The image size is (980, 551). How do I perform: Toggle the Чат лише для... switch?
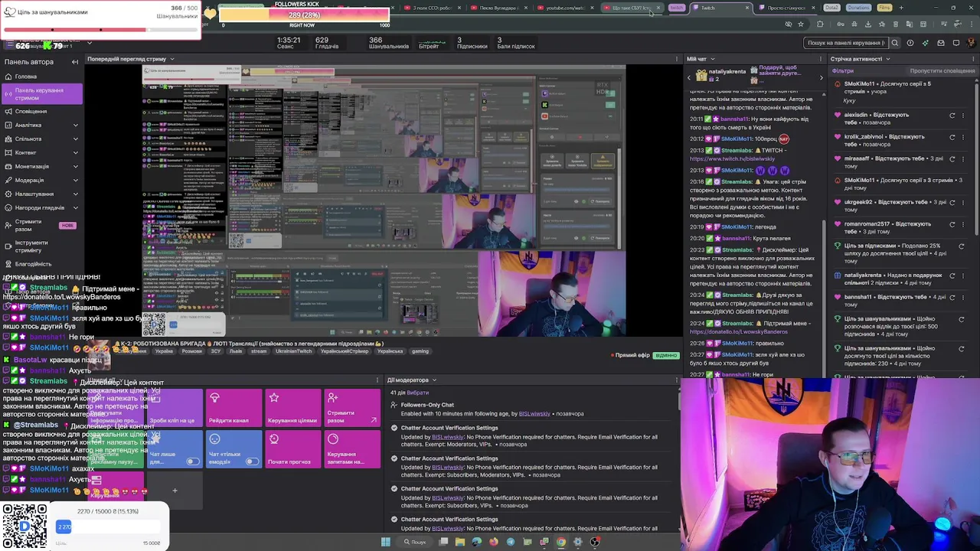(192, 461)
